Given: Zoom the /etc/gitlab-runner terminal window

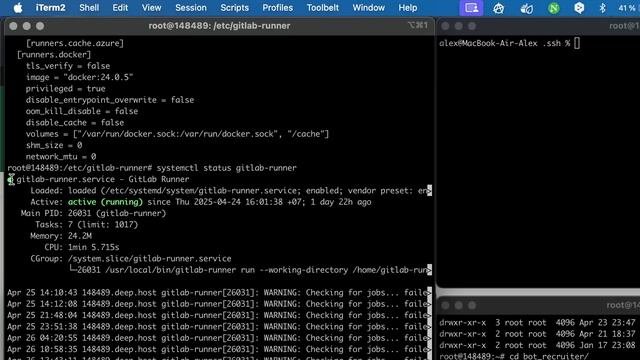Looking at the screenshot, I should 40,26.
